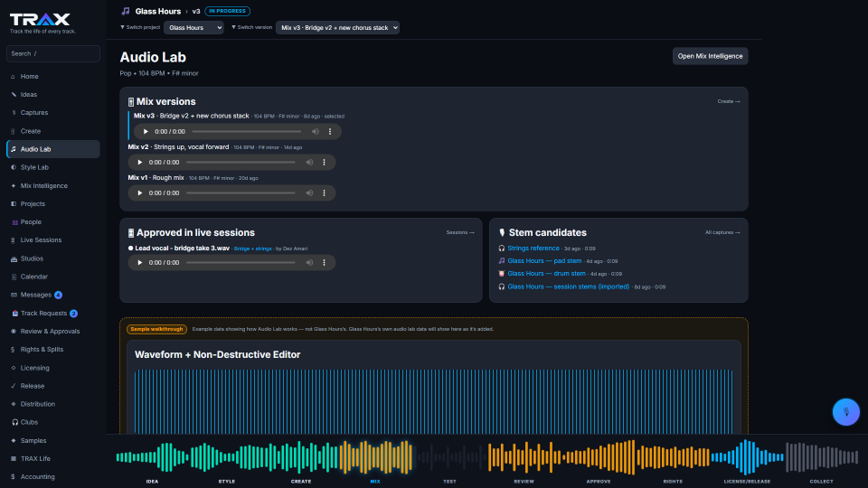Click the Mix Intelligence sparkle icon
The image size is (868, 488).
point(14,186)
